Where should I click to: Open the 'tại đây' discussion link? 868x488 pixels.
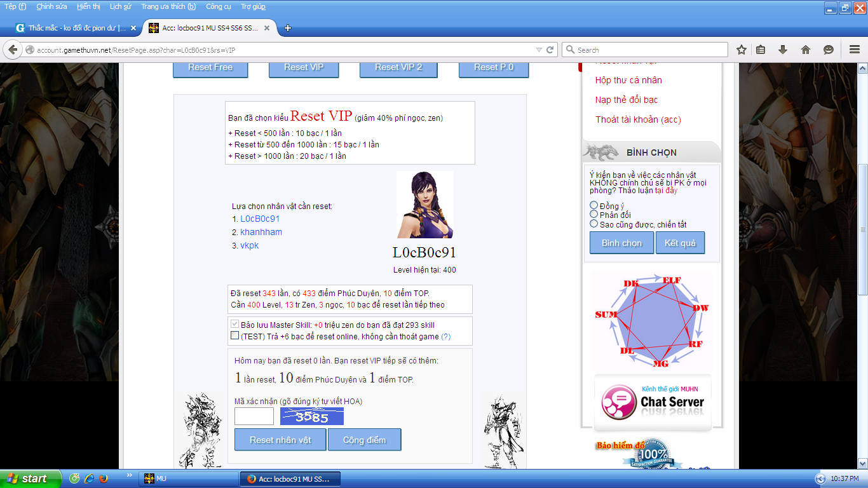[x=666, y=191]
